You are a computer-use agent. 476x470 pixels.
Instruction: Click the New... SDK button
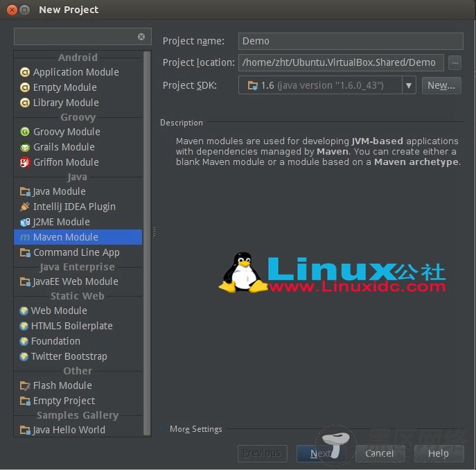click(441, 85)
